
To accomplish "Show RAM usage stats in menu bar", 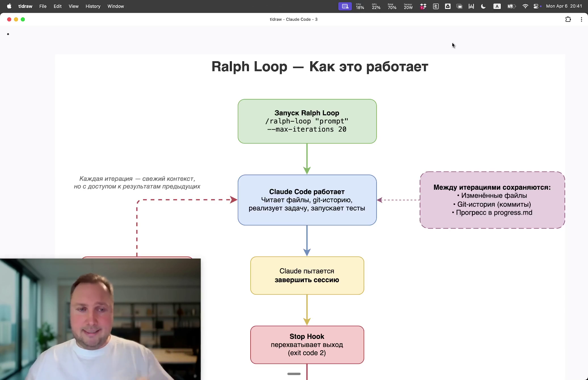I will 392,6.
